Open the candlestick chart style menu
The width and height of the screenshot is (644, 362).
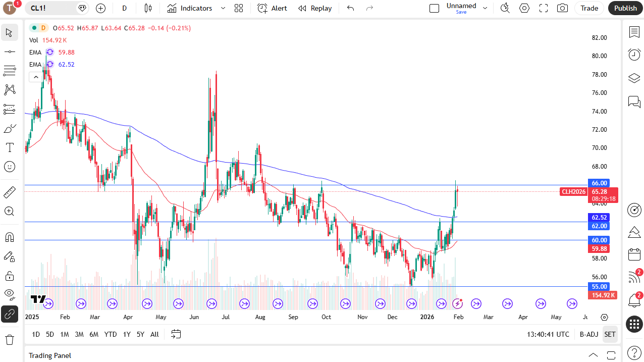point(148,8)
